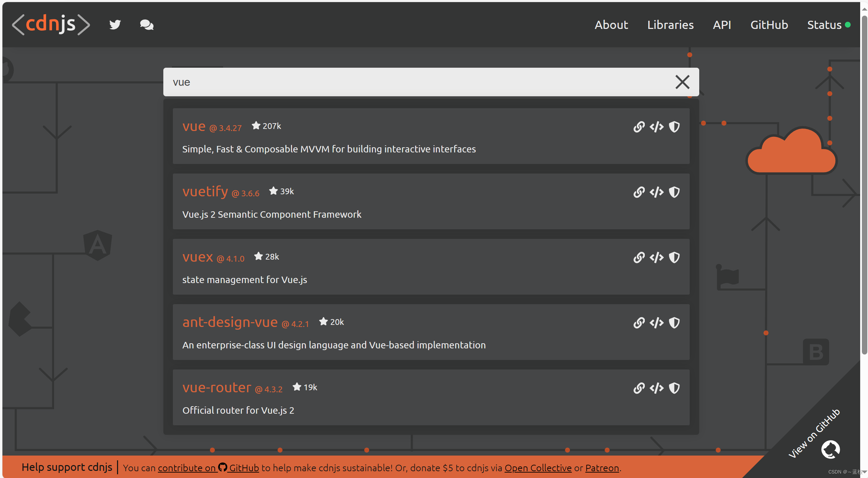The image size is (868, 478).
Task: Clear the search with the X icon
Action: (682, 82)
